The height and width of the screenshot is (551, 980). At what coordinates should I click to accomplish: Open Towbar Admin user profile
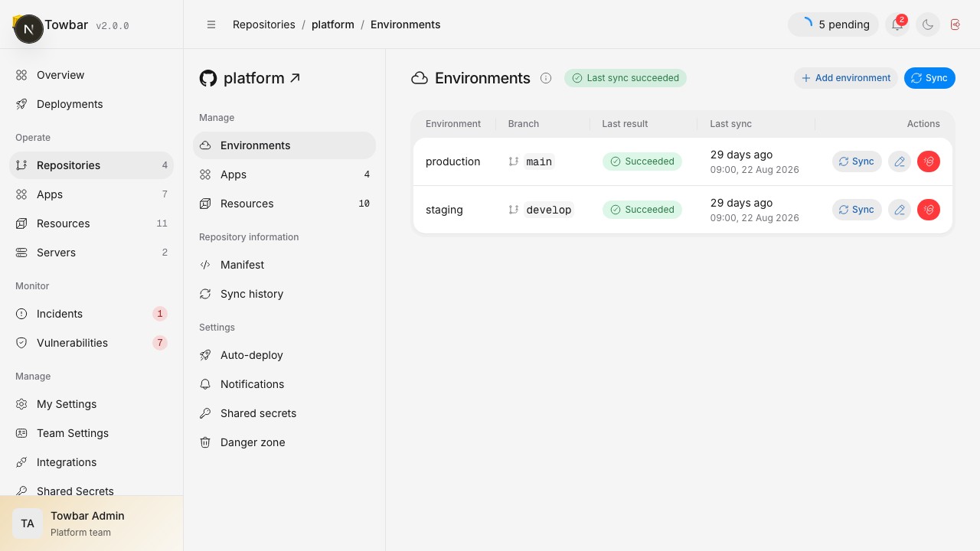(x=92, y=523)
